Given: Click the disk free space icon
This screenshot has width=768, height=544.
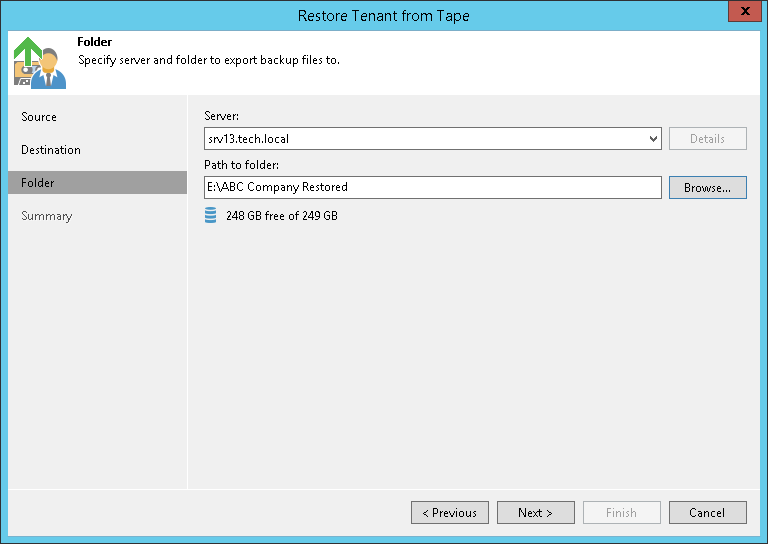Looking at the screenshot, I should tap(210, 215).
